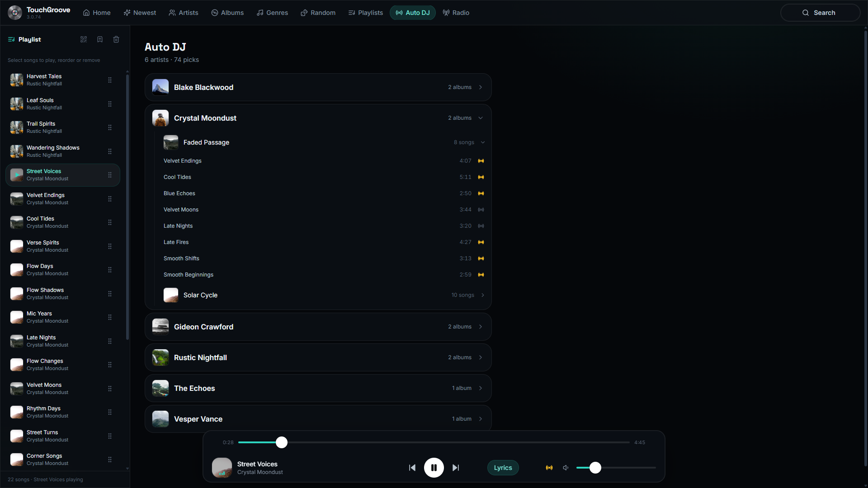Image resolution: width=868 pixels, height=488 pixels.
Task: Toggle Auto DJ for Velvet Moons
Action: tap(481, 210)
